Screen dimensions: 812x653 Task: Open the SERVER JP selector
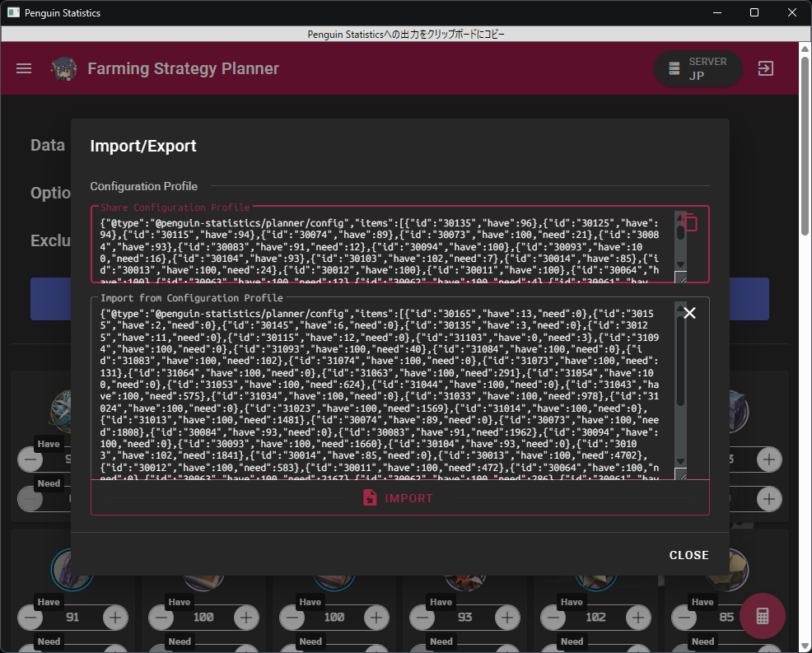coord(698,68)
